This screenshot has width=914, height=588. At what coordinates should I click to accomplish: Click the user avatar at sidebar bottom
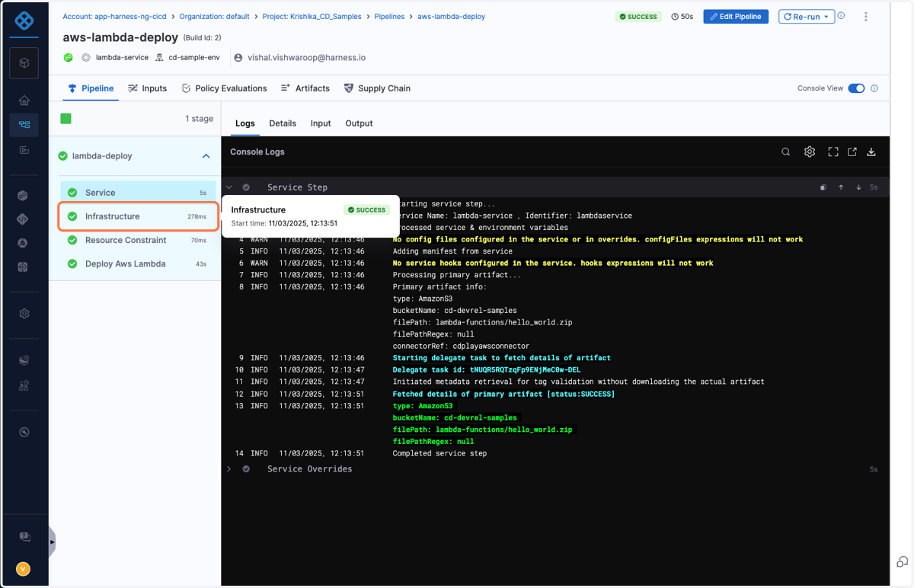click(x=24, y=569)
